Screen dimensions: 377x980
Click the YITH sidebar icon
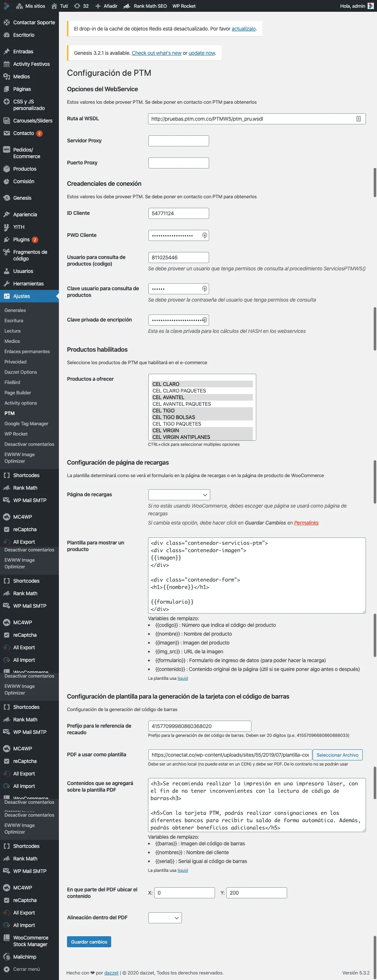[7, 227]
